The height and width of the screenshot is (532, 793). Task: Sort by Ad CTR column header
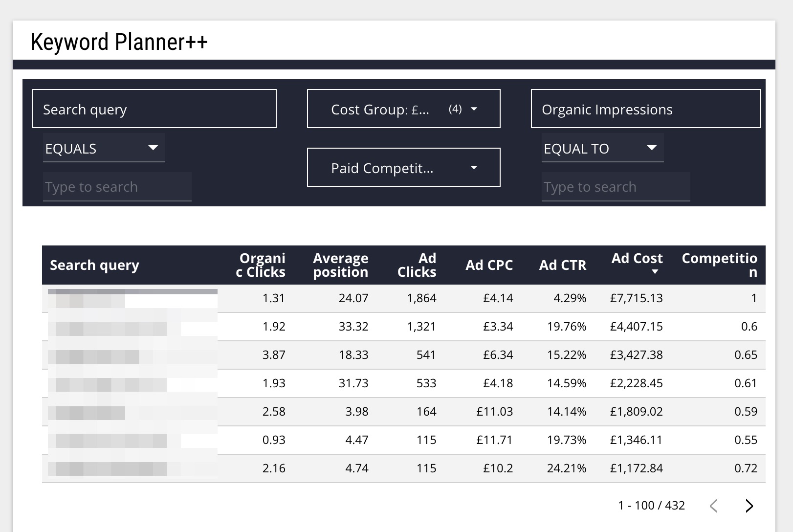point(562,265)
